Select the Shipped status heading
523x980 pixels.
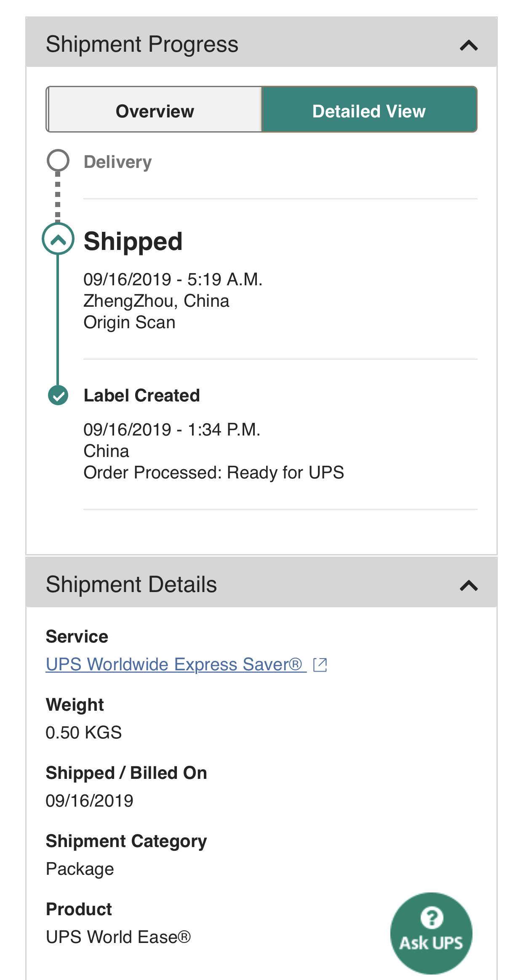pyautogui.click(x=133, y=242)
